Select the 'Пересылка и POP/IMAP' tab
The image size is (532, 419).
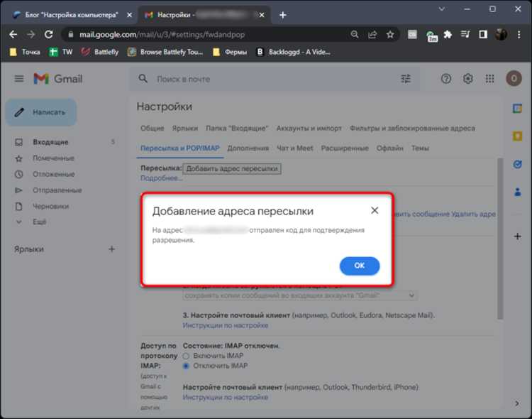pyautogui.click(x=180, y=148)
